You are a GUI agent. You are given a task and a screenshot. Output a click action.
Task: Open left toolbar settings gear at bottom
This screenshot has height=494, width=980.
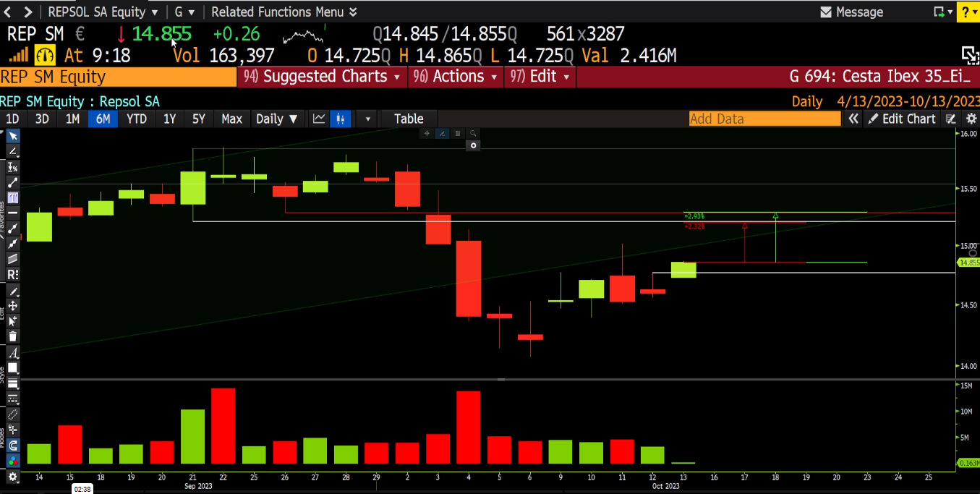pyautogui.click(x=13, y=477)
